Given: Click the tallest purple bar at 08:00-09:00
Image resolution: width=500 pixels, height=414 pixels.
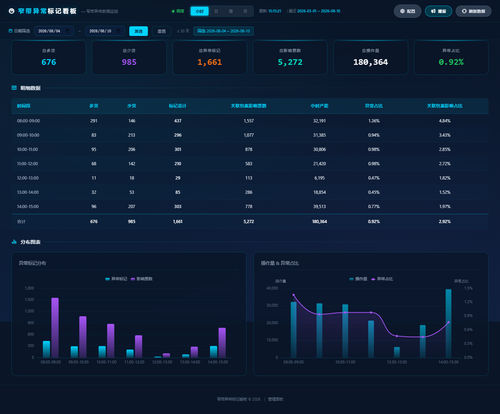Looking at the screenshot, I should tap(55, 328).
